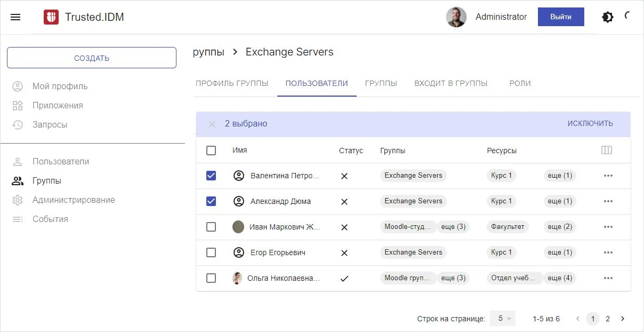
Task: Check the Егор Егорьевич row checkbox
Action: click(x=211, y=252)
